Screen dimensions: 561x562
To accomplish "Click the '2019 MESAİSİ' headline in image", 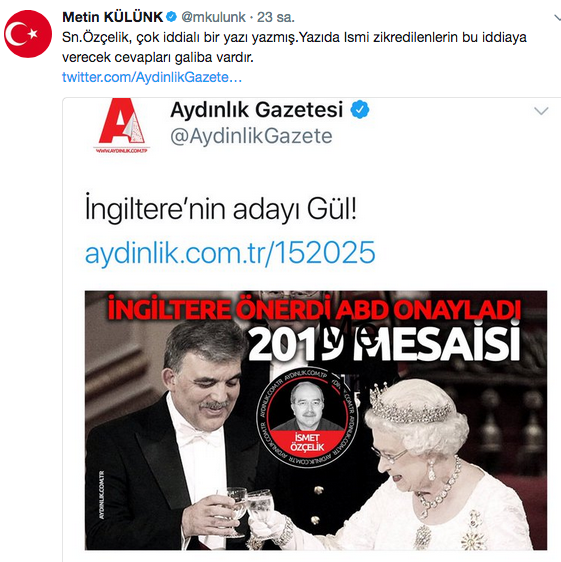I will tap(384, 343).
